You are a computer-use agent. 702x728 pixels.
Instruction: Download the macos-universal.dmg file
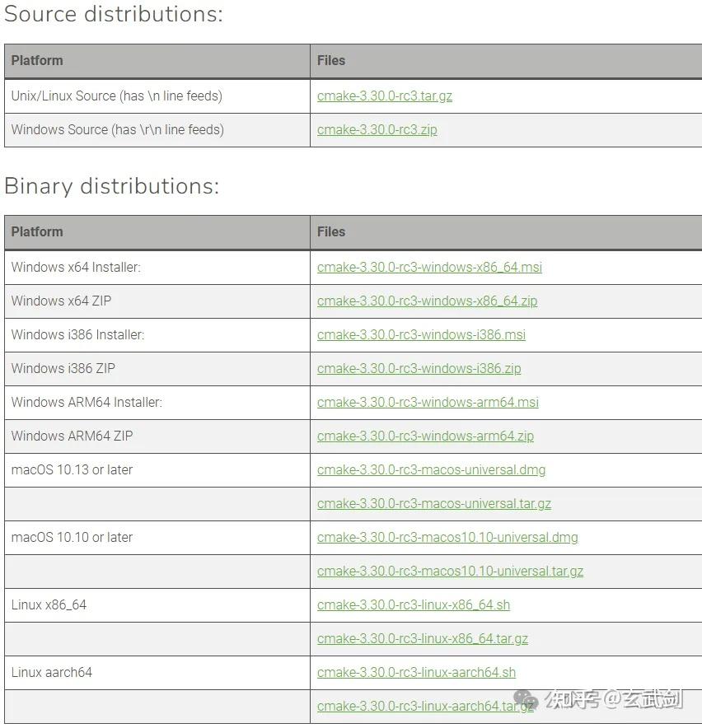tap(431, 469)
